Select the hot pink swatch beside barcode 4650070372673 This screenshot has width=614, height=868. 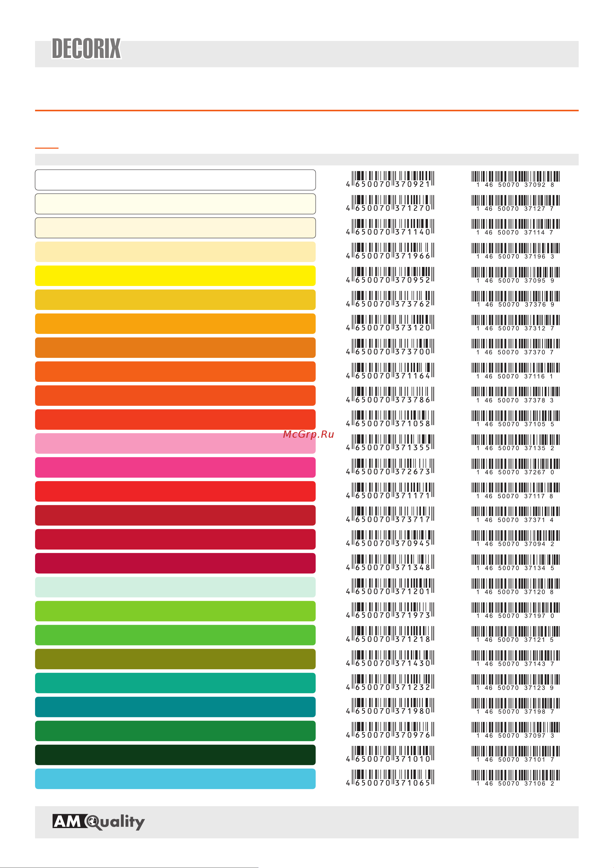click(175, 467)
